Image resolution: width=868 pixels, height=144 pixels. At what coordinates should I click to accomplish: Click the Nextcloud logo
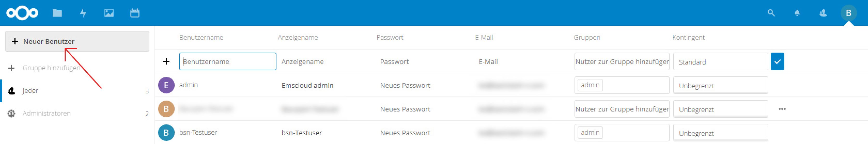22,13
